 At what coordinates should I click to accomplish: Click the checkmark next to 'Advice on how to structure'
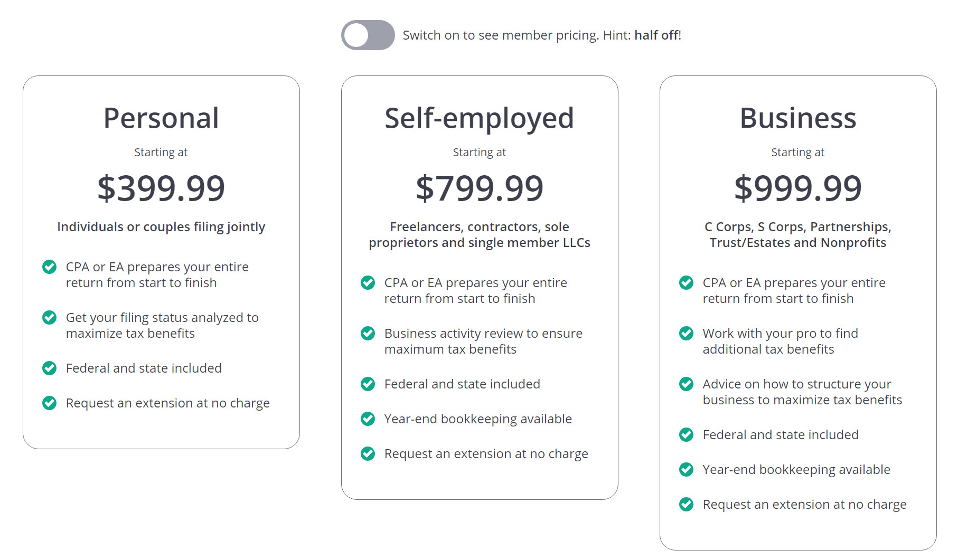coord(687,384)
